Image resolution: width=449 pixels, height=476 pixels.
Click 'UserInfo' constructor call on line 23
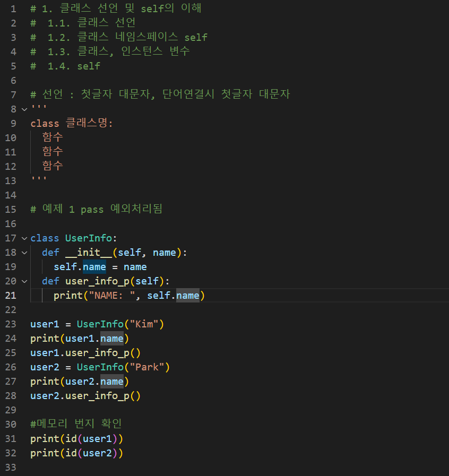[x=100, y=324]
